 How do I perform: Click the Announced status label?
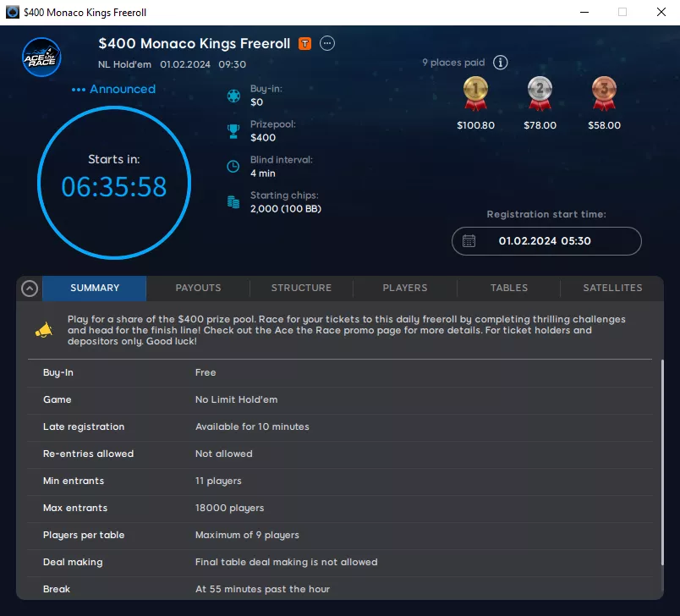123,89
